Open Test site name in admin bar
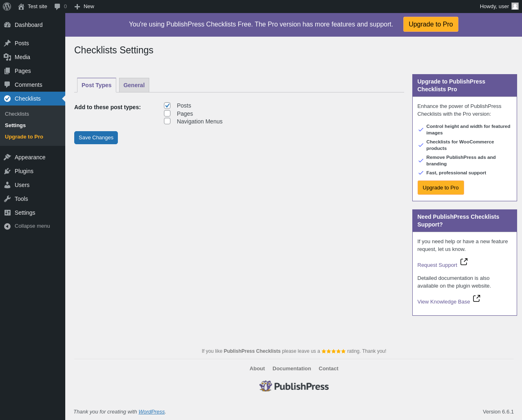 coord(38,7)
